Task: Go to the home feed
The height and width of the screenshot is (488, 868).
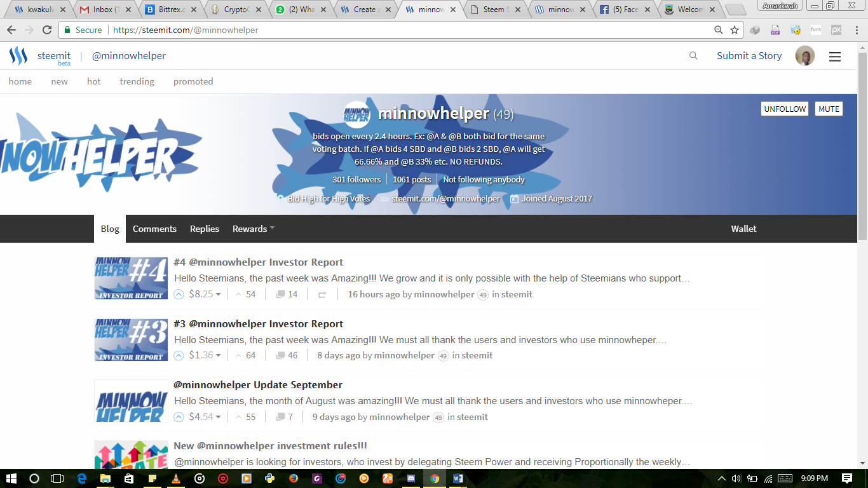Action: point(20,81)
